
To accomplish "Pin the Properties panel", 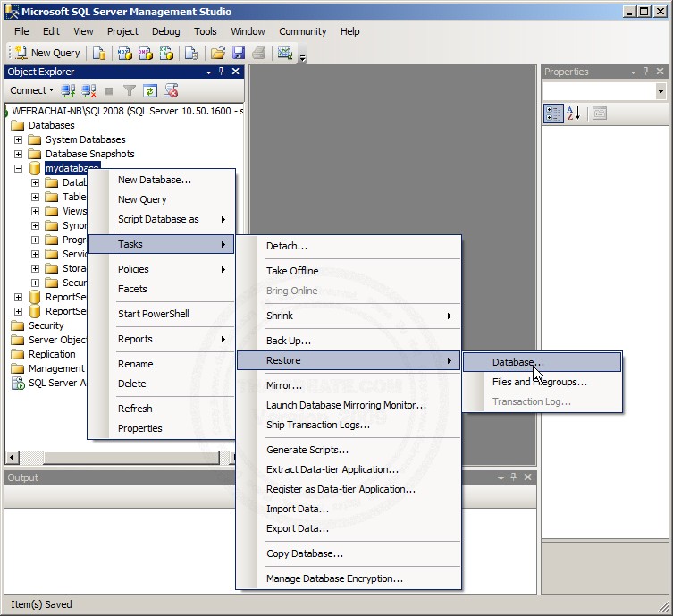I will pos(646,72).
